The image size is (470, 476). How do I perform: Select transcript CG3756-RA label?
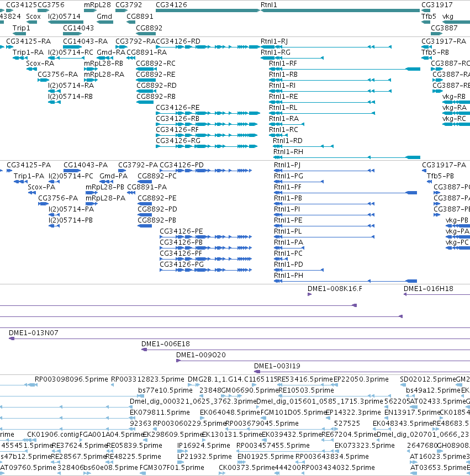57,75
